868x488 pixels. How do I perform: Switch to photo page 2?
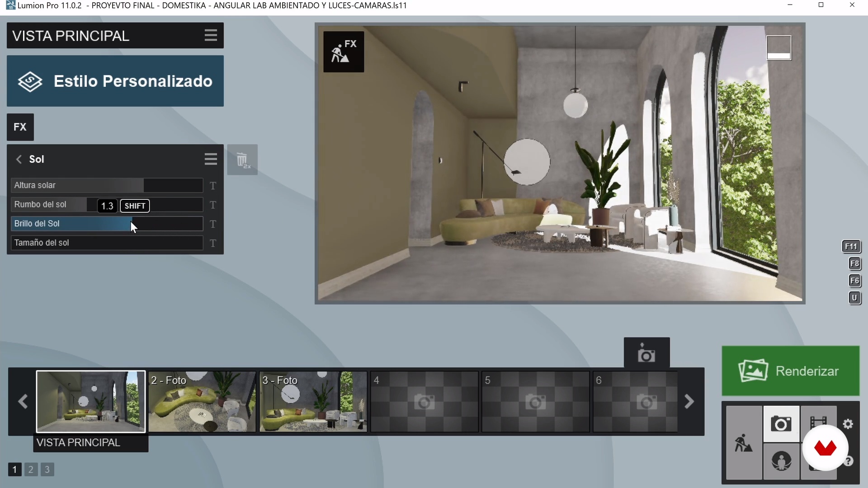pos(31,469)
